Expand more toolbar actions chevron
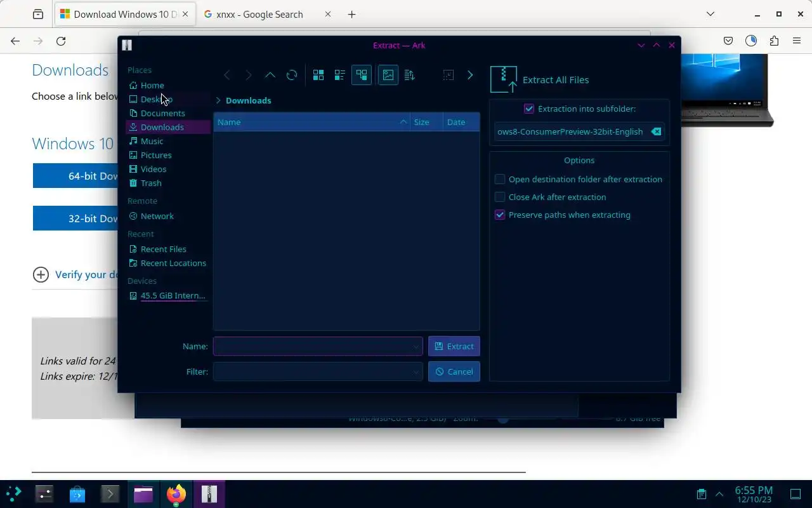The height and width of the screenshot is (508, 812). click(x=470, y=75)
